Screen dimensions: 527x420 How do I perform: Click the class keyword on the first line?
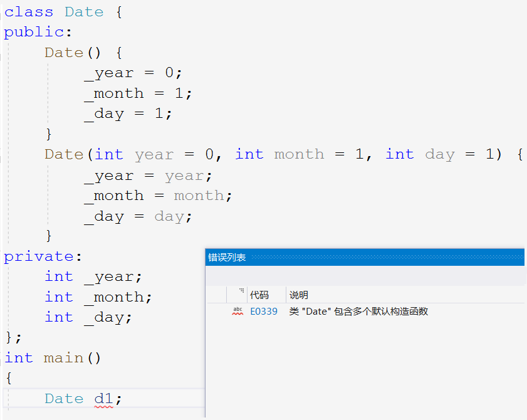pos(29,12)
